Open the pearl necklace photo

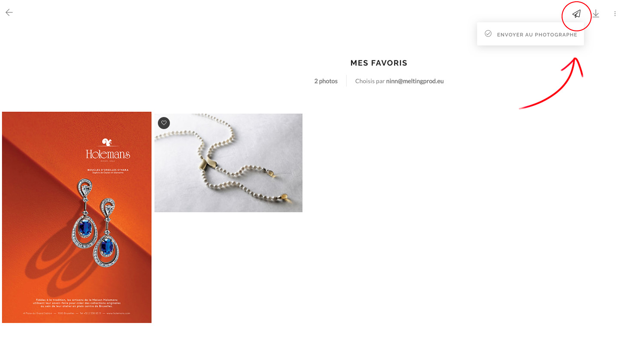[228, 163]
